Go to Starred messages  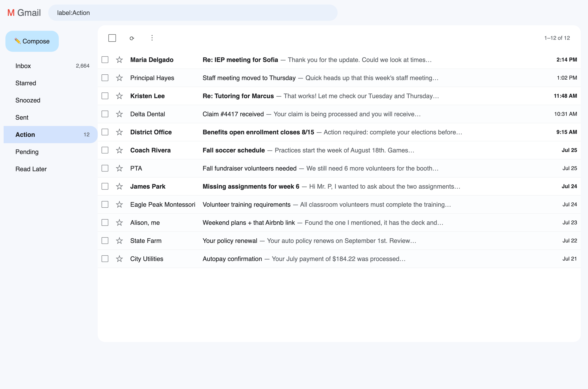[x=51, y=83]
